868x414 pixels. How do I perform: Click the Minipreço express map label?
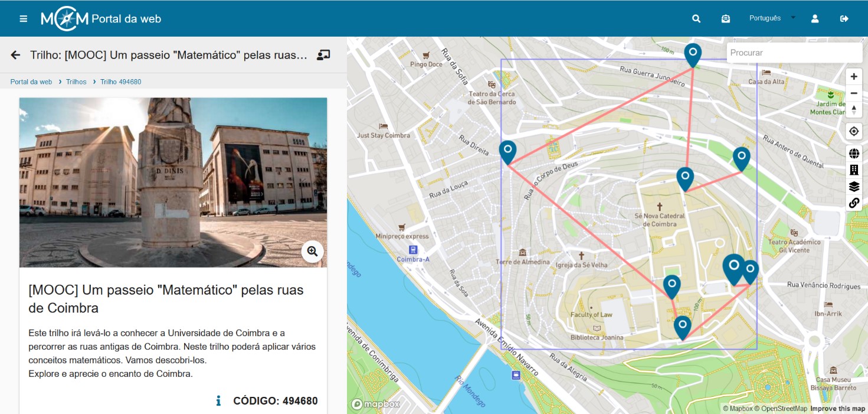[401, 236]
